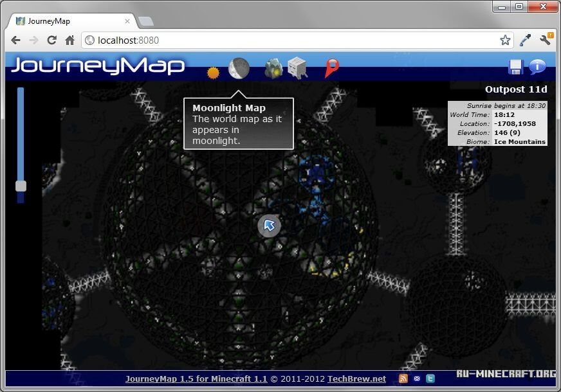Go back with browser back arrow

(15, 40)
